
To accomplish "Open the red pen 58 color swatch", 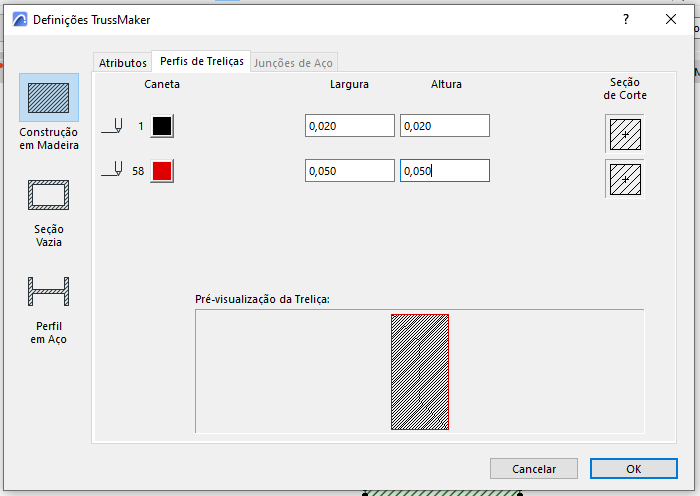I will (x=162, y=171).
